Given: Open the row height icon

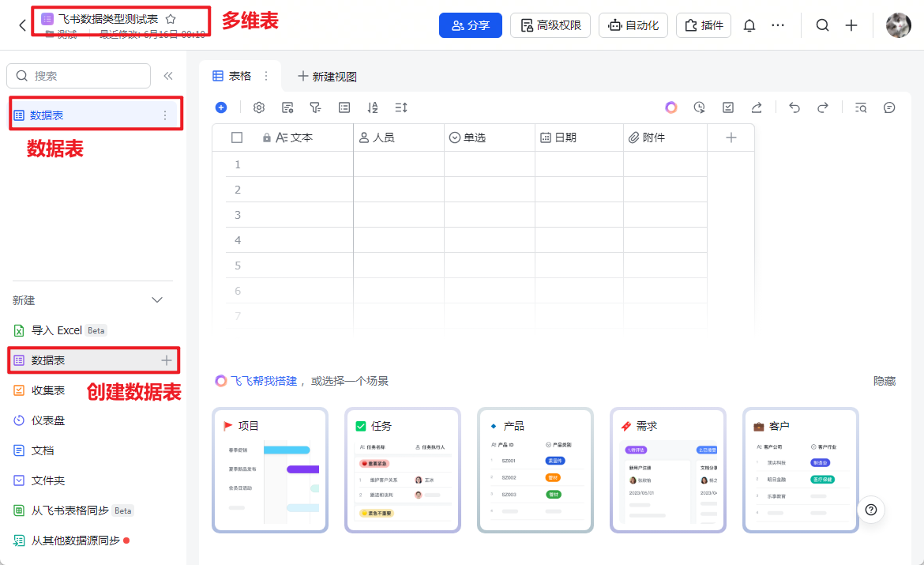Looking at the screenshot, I should pyautogui.click(x=401, y=107).
